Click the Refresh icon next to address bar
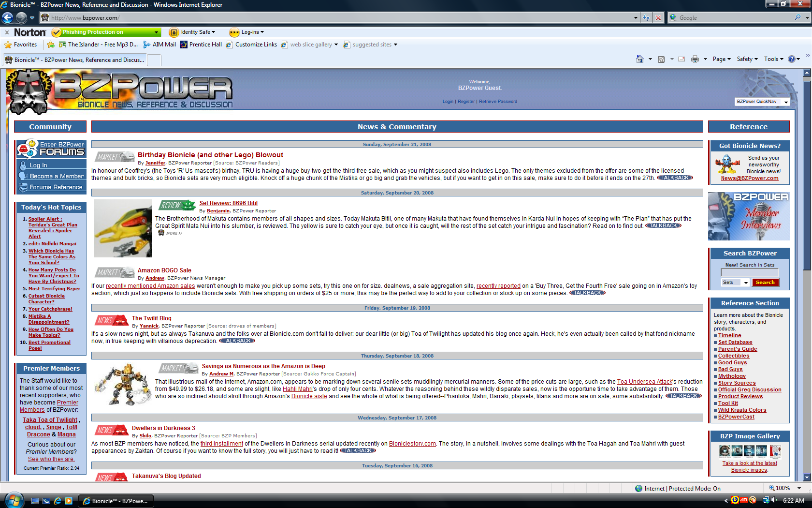The image size is (812, 508). tap(646, 18)
